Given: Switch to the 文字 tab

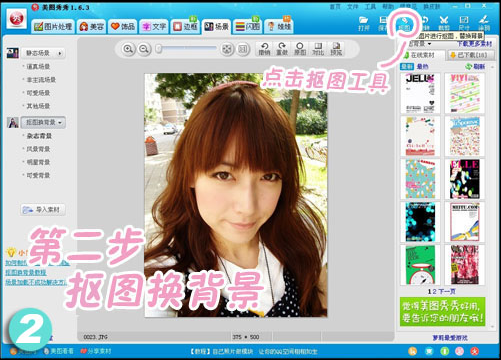Looking at the screenshot, I should (x=154, y=26).
